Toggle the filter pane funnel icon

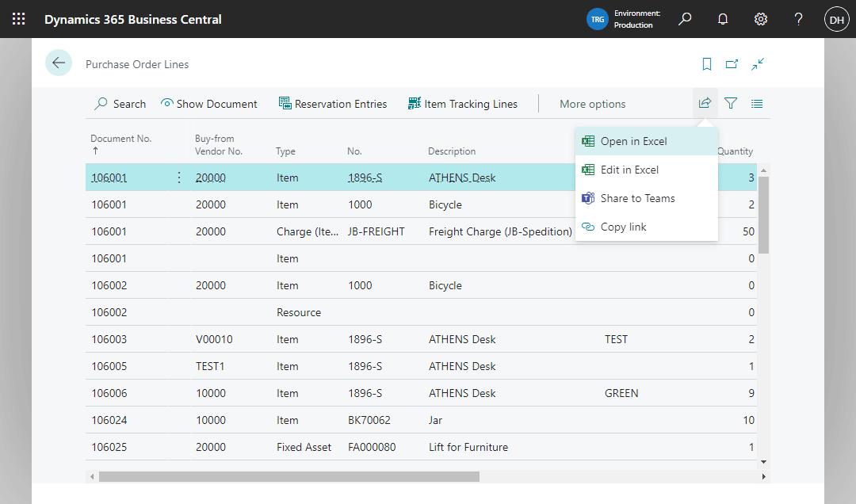point(731,103)
